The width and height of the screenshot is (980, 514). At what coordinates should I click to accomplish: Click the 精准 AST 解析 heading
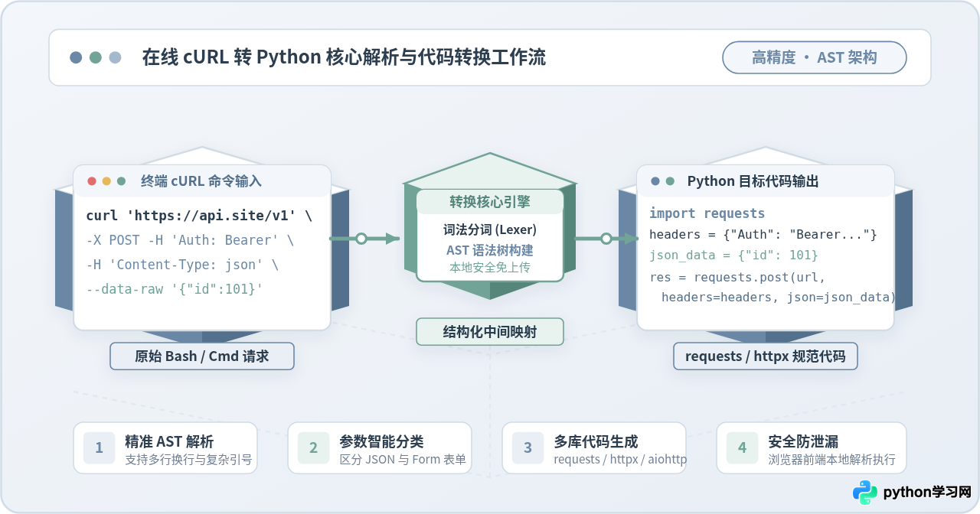pos(169,441)
